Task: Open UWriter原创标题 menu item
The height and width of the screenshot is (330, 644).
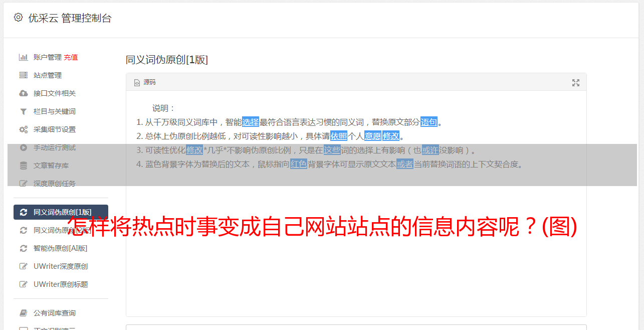Action: coord(61,284)
